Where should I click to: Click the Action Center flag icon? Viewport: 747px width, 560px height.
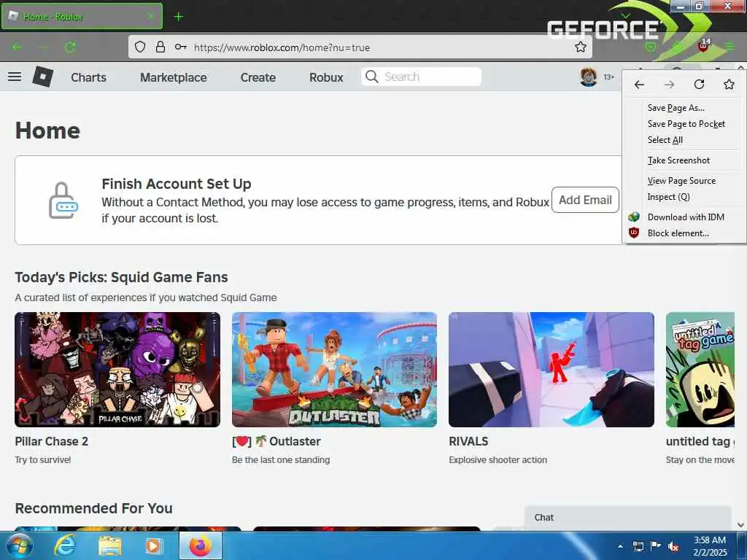656,546
